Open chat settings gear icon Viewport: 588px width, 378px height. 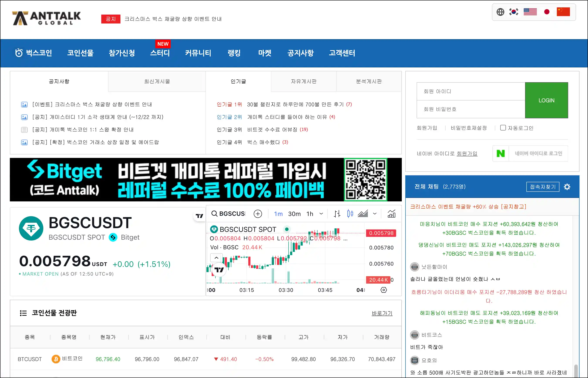point(567,187)
